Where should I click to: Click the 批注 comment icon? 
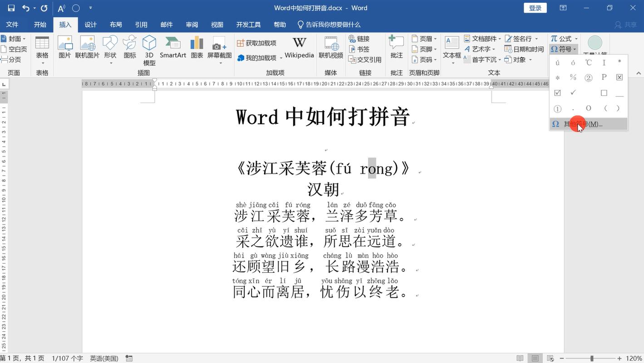pyautogui.click(x=397, y=47)
